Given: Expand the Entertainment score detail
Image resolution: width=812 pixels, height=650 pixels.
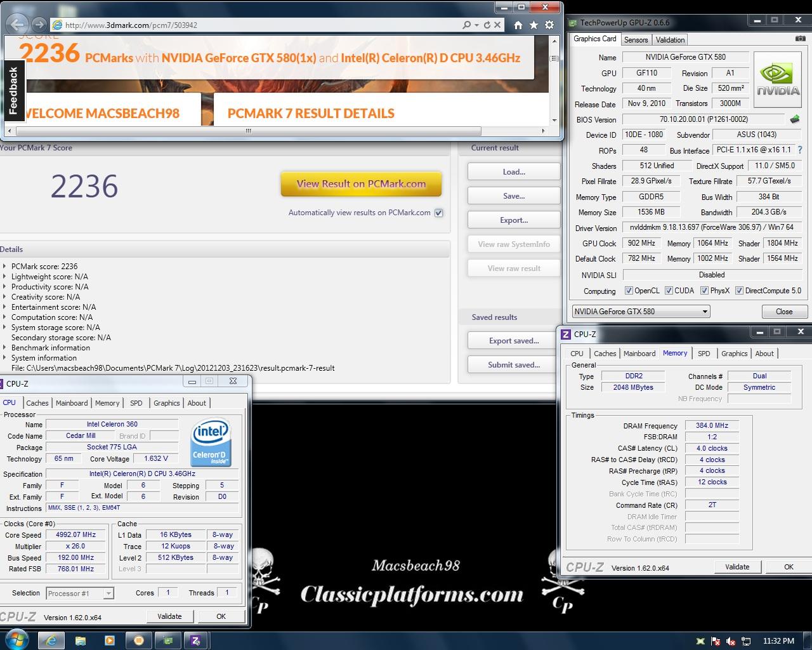Looking at the screenshot, I should 5,307.
